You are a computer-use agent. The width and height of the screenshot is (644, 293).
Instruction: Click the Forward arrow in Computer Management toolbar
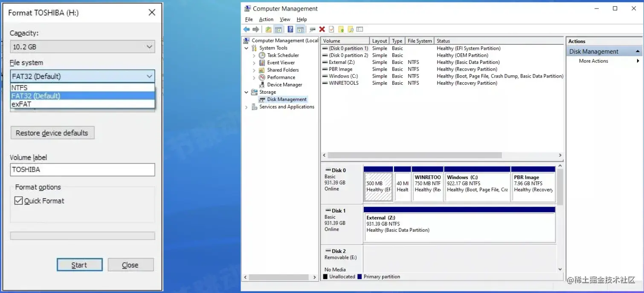256,29
